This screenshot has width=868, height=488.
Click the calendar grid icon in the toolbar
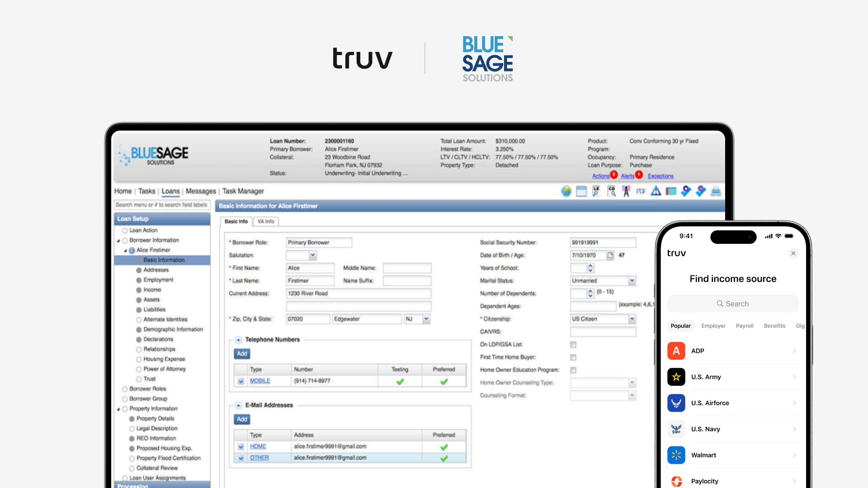coord(581,191)
